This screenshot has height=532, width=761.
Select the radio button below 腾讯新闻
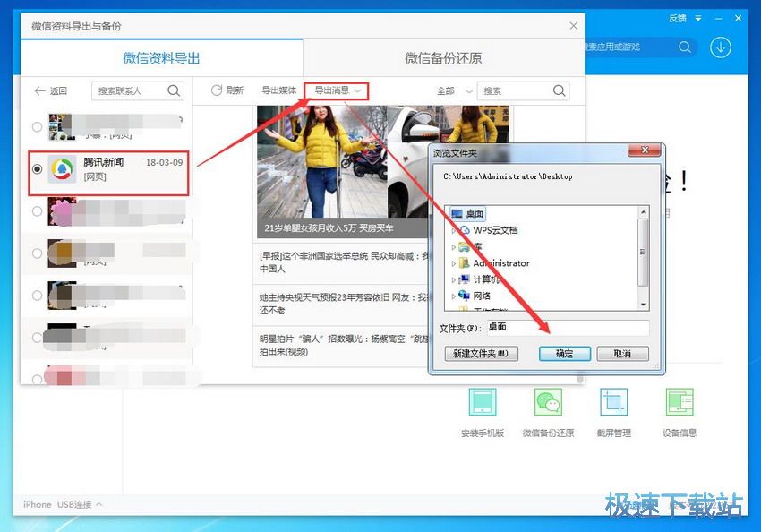37,211
